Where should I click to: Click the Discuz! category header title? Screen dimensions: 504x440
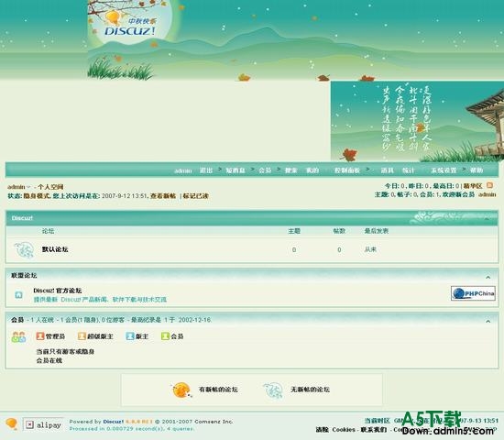(x=22, y=218)
